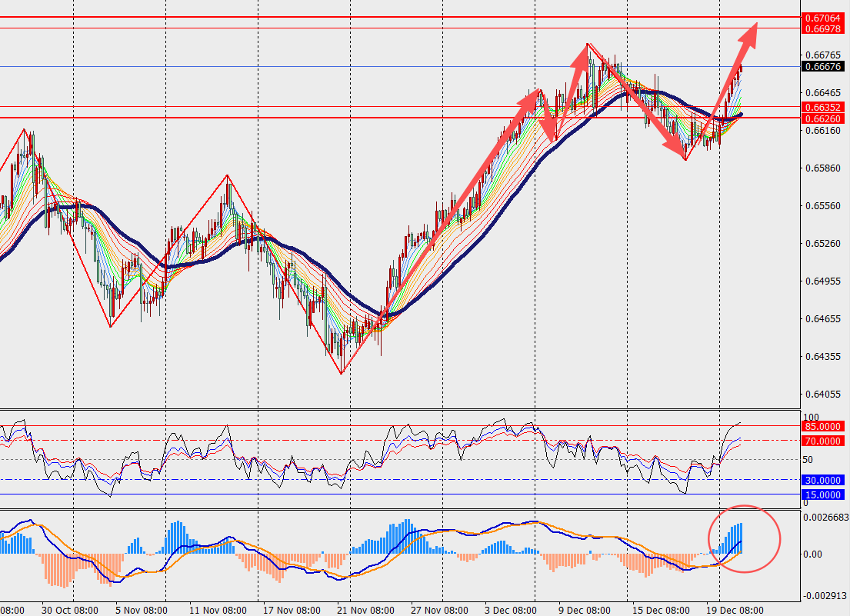The image size is (850, 616).
Task: Select the 30.0000 oscillator level label
Action: [x=825, y=480]
